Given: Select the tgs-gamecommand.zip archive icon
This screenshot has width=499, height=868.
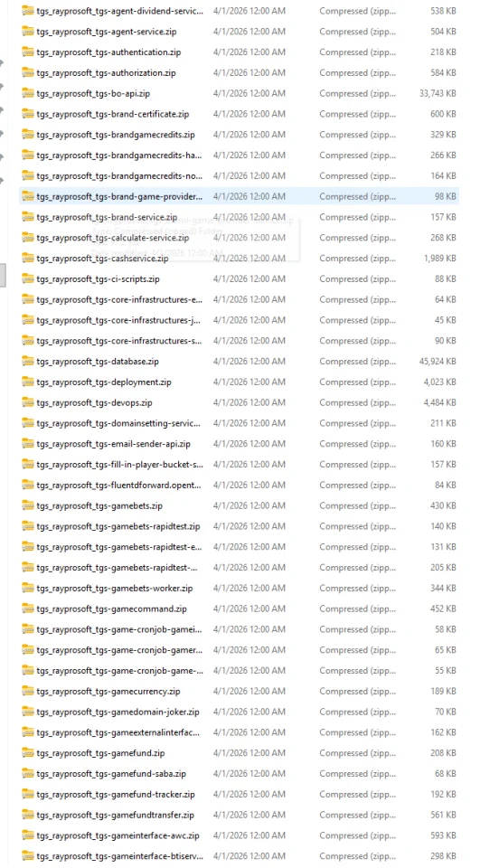Looking at the screenshot, I should point(28,609).
